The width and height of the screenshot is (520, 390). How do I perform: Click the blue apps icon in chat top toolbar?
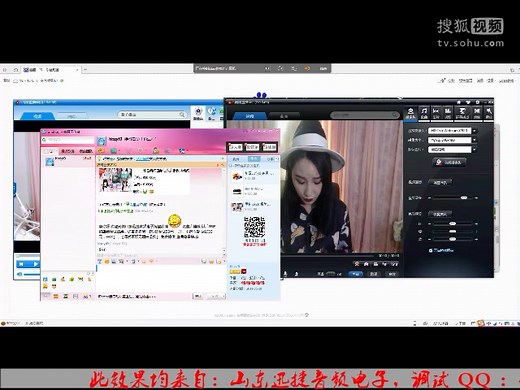point(181,151)
